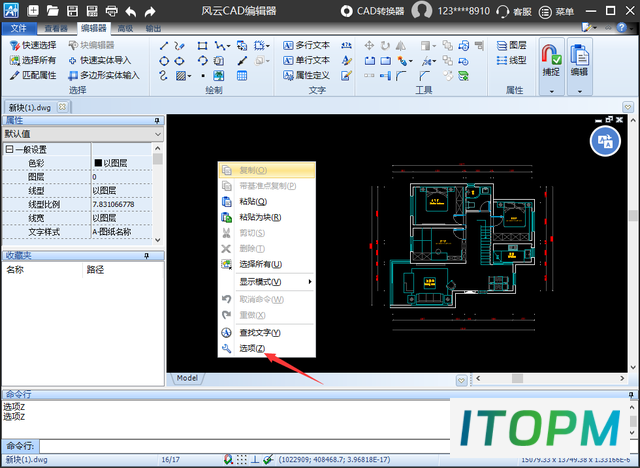
Task: Open dropdown beside the Model tab
Action: point(461,380)
